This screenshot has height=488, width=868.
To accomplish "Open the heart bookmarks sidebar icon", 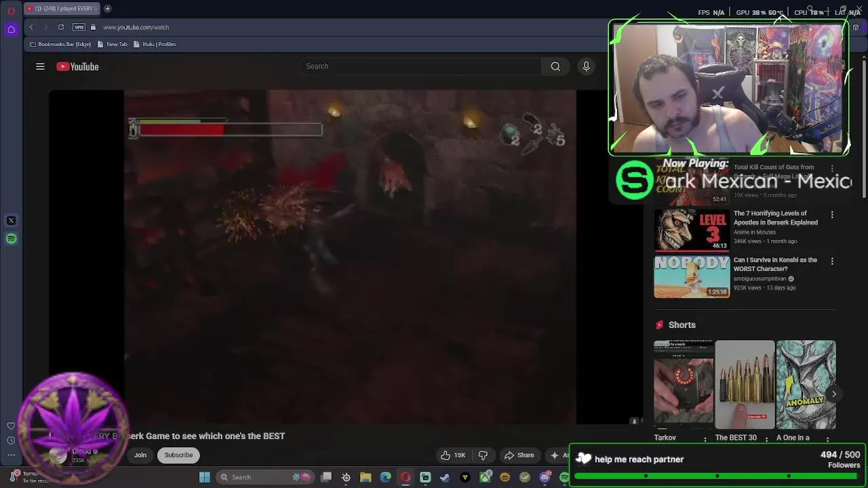I will click(11, 426).
